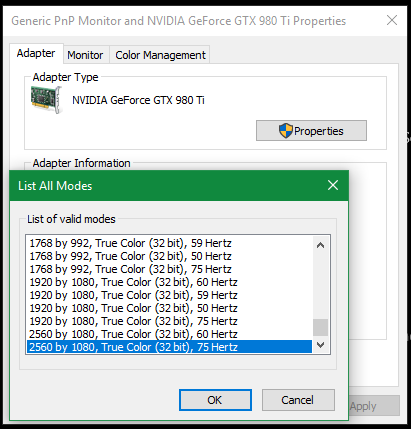Click the graphics card adapter icon
The width and height of the screenshot is (411, 429).
46,100
